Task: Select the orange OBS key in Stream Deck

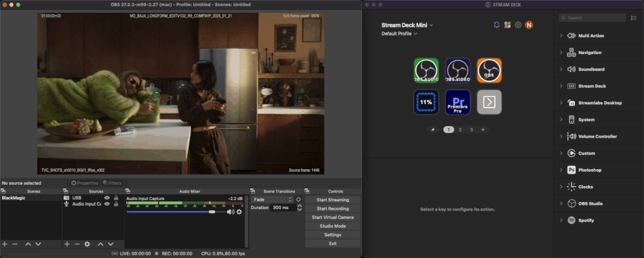Action: (489, 70)
